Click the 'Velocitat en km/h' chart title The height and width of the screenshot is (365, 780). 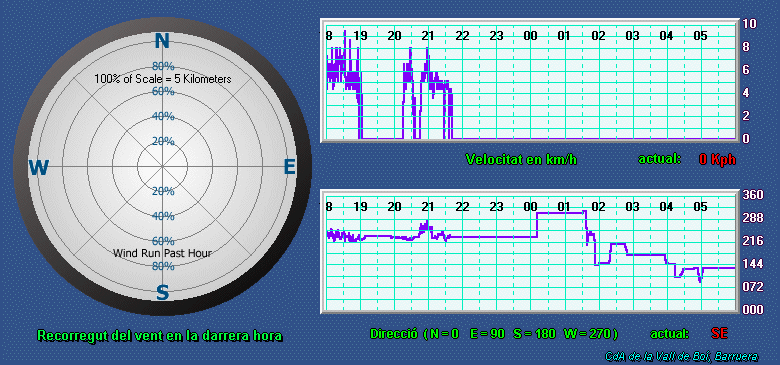point(521,159)
